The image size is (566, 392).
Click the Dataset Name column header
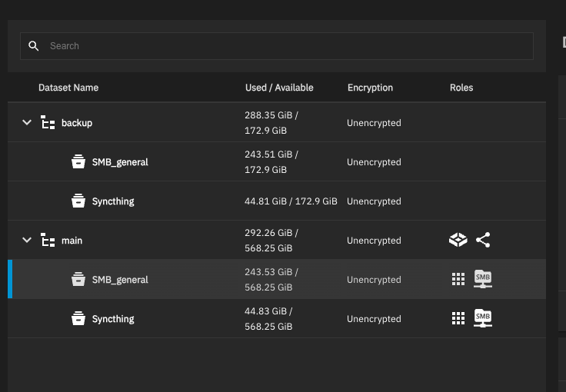(68, 88)
